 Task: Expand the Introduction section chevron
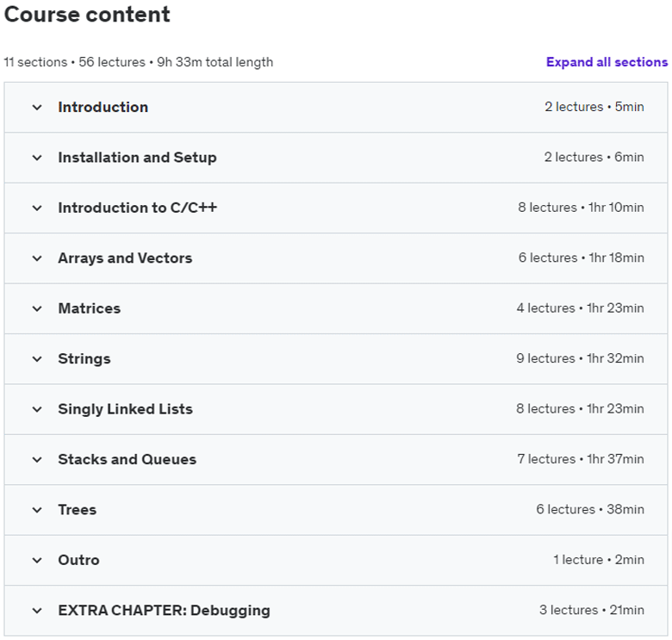click(37, 107)
